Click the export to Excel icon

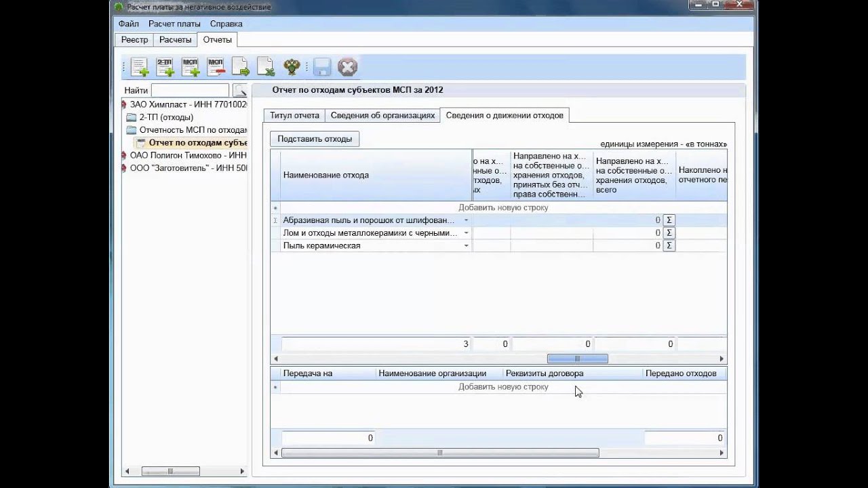pos(266,67)
